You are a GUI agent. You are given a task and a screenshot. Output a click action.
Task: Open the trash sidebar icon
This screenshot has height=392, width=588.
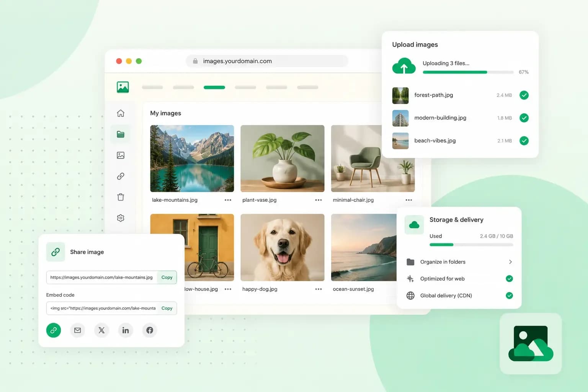click(x=121, y=197)
